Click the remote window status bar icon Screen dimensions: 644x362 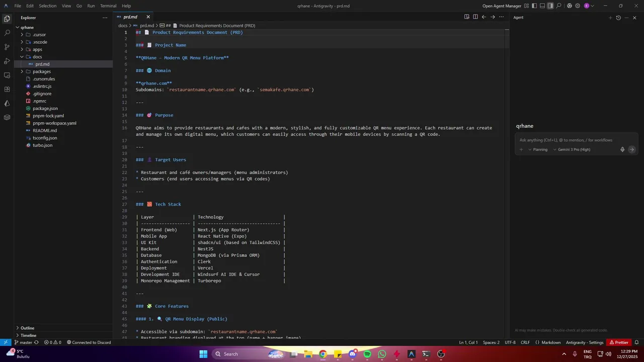click(6, 342)
